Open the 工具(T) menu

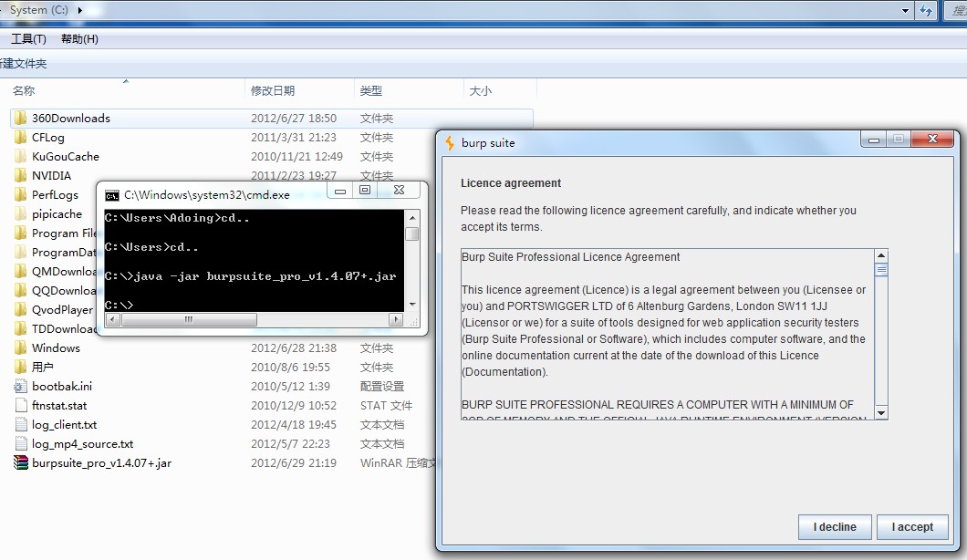click(28, 38)
